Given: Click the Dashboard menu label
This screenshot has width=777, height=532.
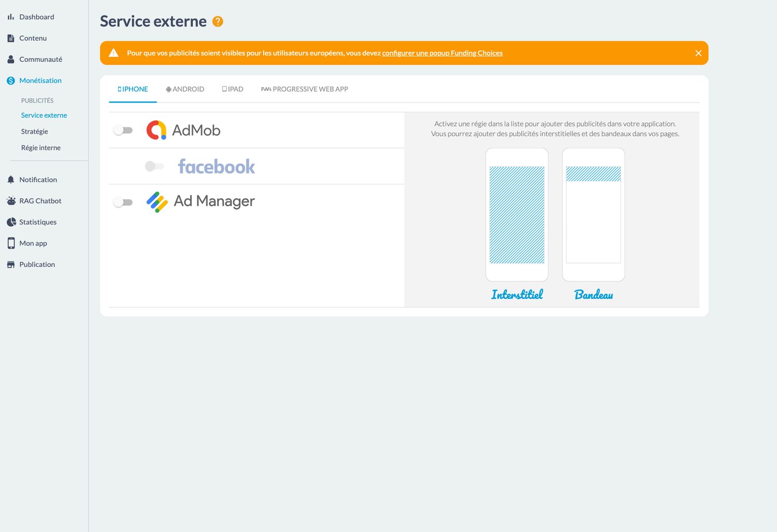Looking at the screenshot, I should coord(37,17).
